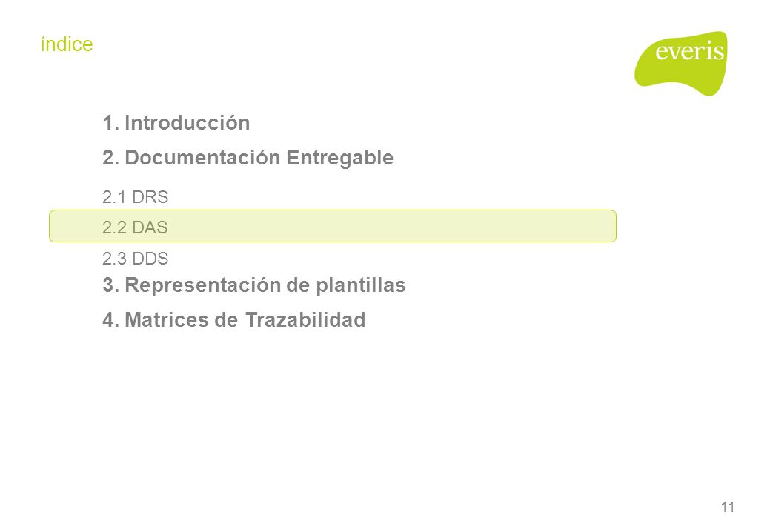Select the 2.3 DDS subsection
Screen dimensions: 770x532
click(x=136, y=258)
